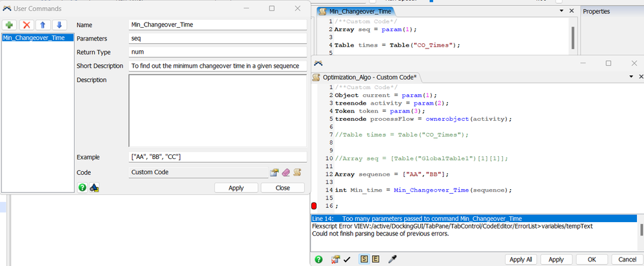Open tab dropdown arrow of Optimization_Algo editor

631,77
